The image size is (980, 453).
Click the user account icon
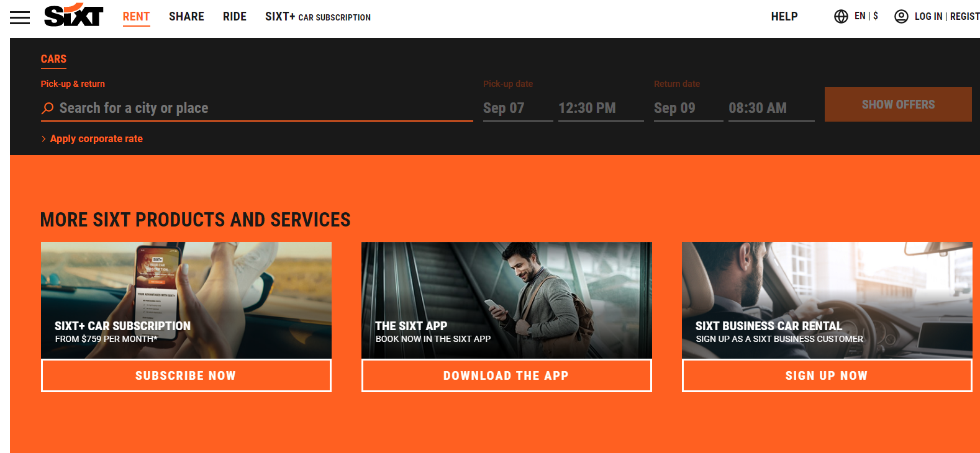click(901, 17)
